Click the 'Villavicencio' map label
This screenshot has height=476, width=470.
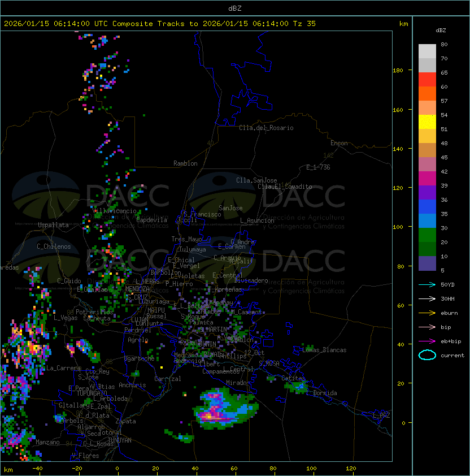coord(114,211)
